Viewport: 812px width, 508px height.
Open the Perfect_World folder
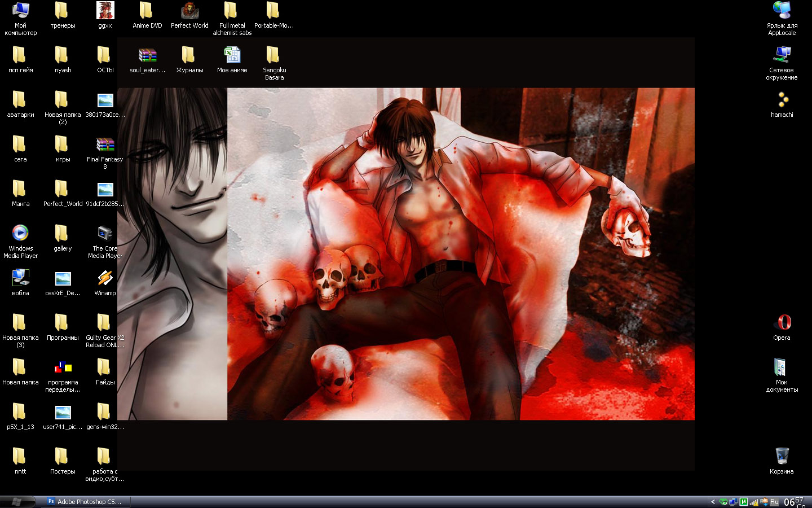click(63, 194)
